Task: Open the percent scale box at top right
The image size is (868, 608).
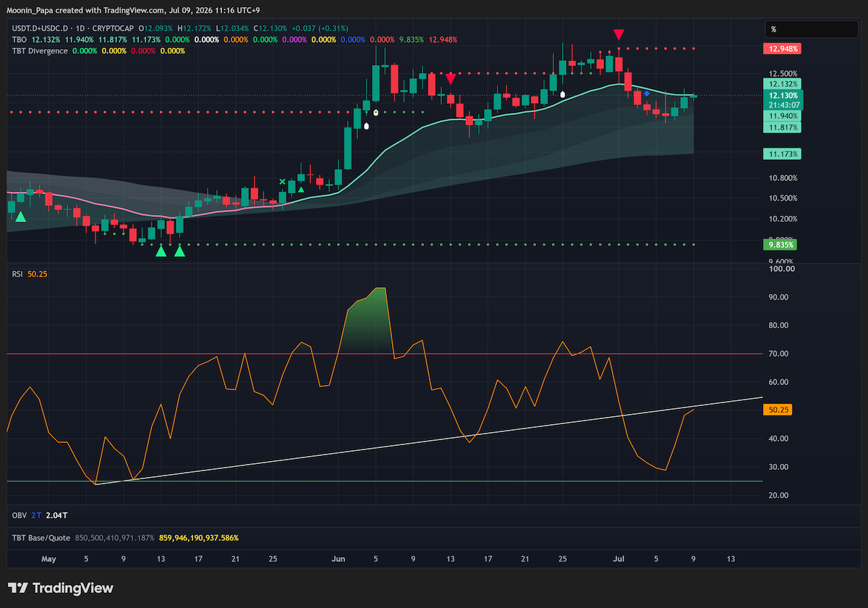Action: 812,29
